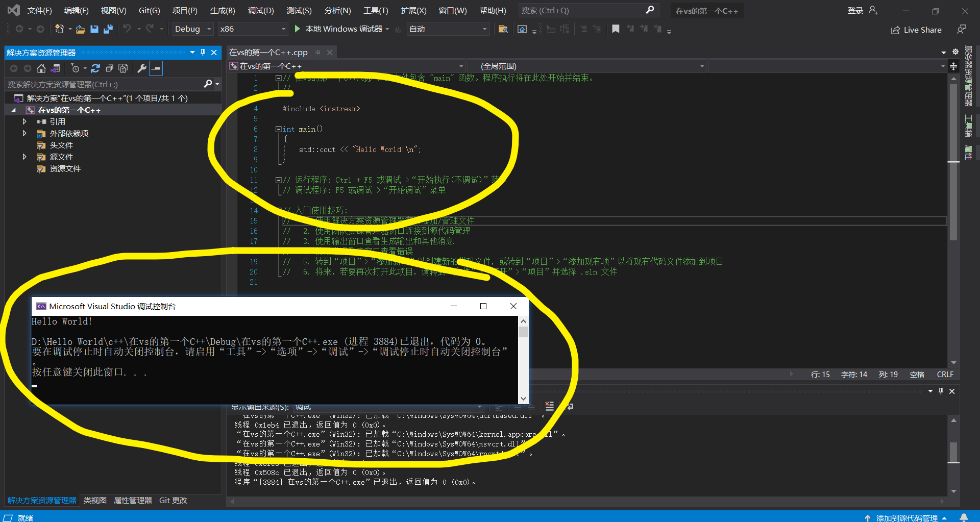Image resolution: width=980 pixels, height=522 pixels.
Task: Click the Sync with Active Document icon
Action: point(95,68)
